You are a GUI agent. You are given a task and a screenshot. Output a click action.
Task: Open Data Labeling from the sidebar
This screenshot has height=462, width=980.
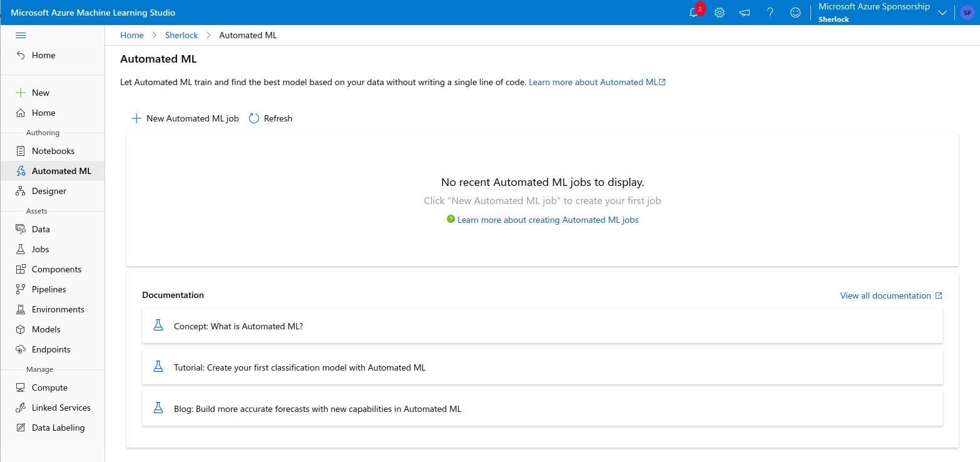53,428
